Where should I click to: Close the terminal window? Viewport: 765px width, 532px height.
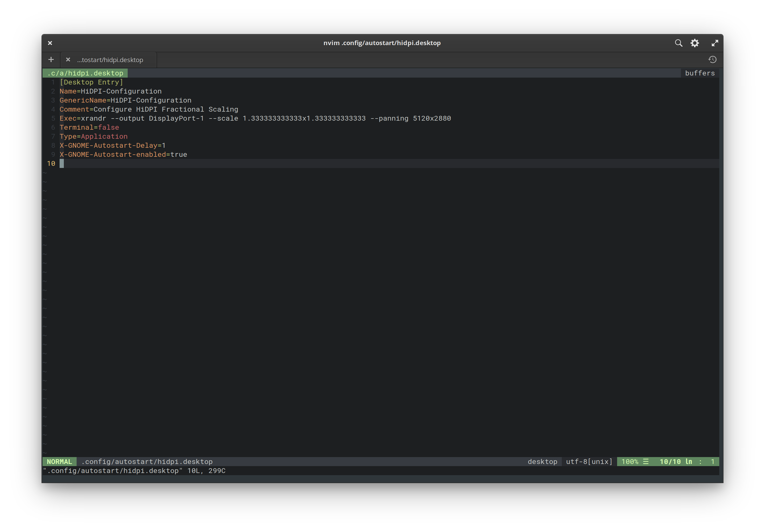point(50,43)
